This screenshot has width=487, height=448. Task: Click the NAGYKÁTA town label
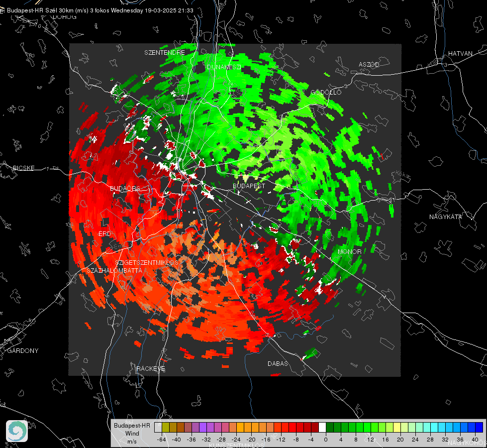click(446, 217)
